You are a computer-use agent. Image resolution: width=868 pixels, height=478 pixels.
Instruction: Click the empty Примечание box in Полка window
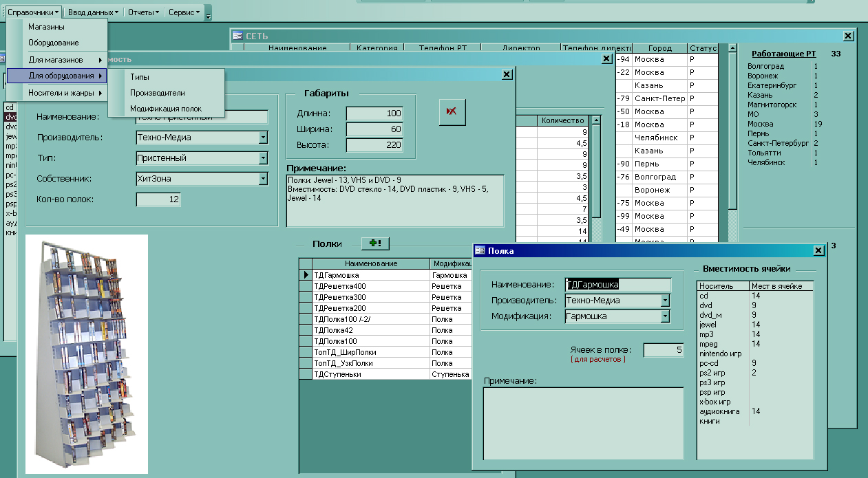pos(583,423)
